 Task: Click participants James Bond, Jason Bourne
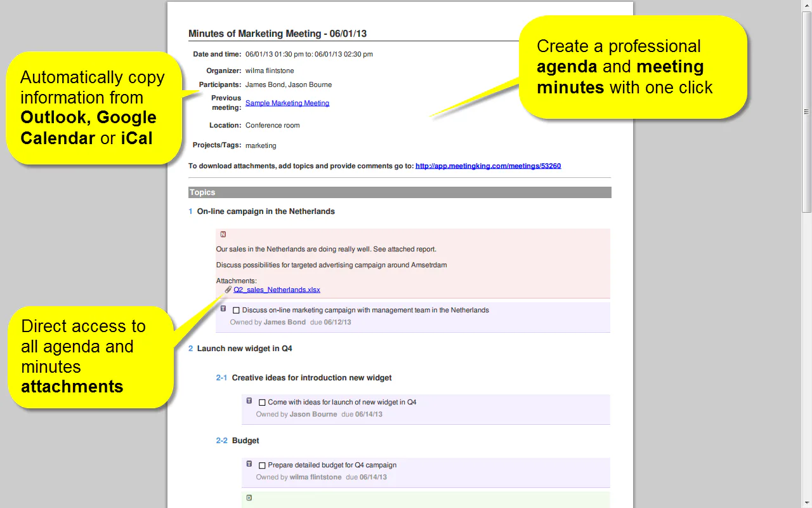point(289,84)
